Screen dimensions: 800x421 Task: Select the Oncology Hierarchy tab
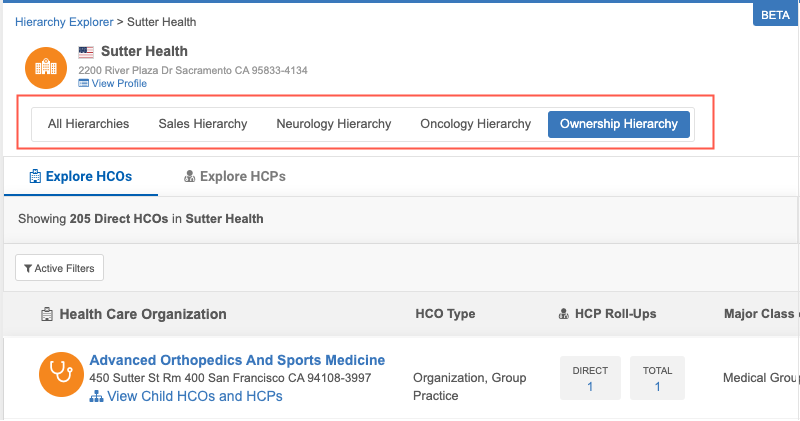pyautogui.click(x=476, y=124)
